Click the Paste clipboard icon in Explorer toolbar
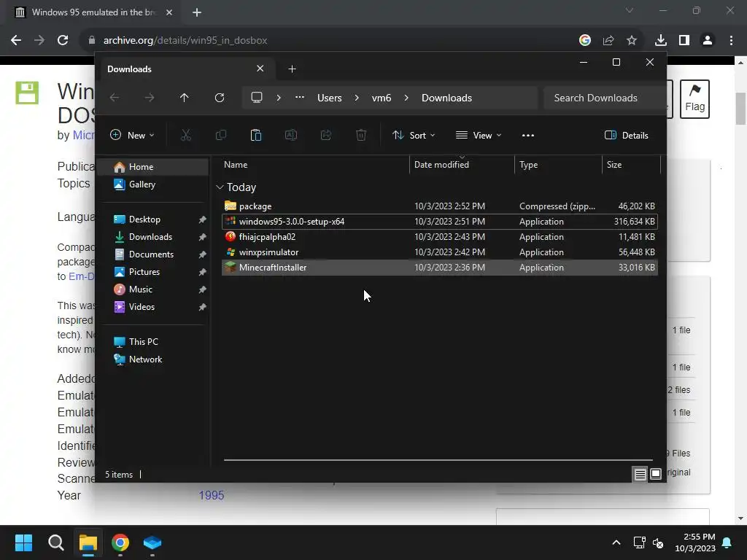747x560 pixels. click(x=256, y=135)
